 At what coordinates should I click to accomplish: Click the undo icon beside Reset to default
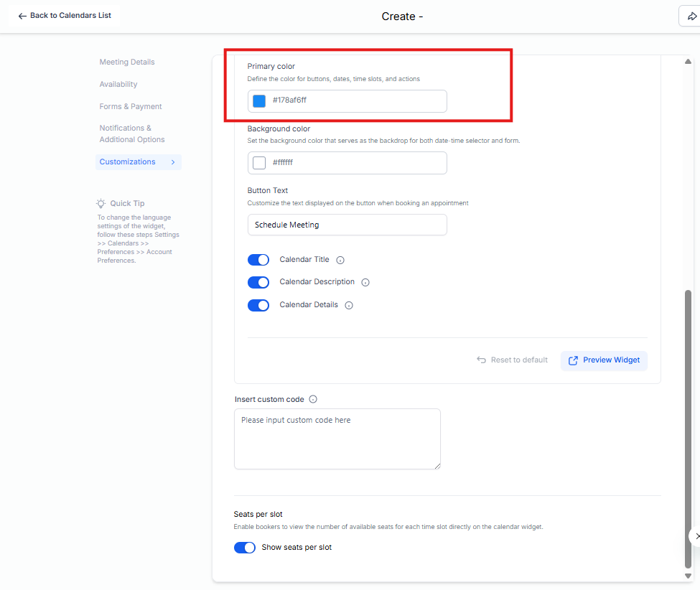pyautogui.click(x=481, y=360)
